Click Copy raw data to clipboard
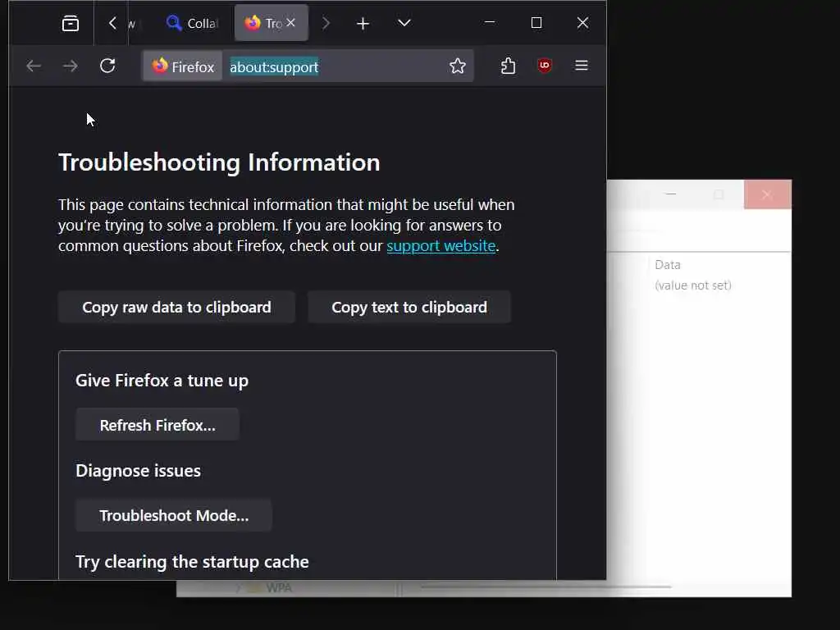 tap(176, 307)
